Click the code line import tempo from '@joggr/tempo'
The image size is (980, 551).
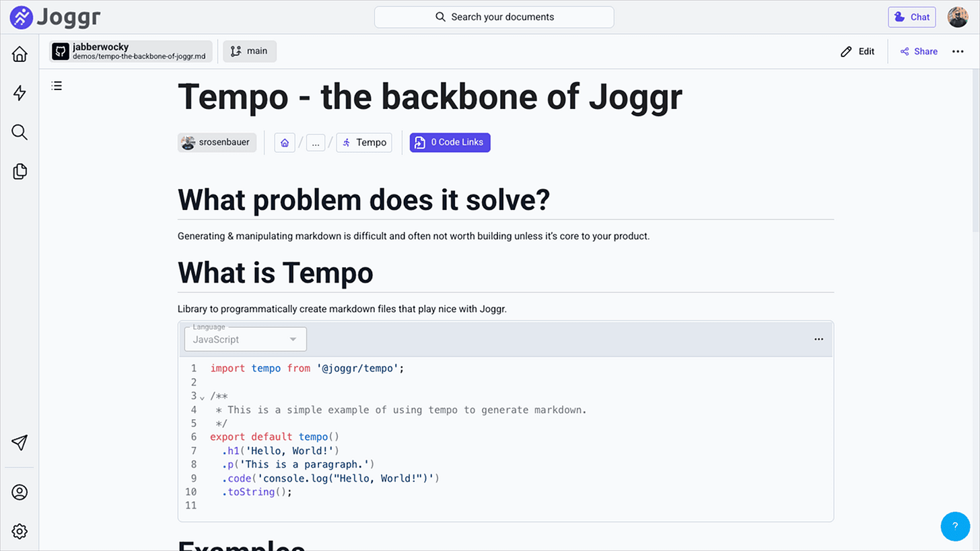(x=306, y=368)
